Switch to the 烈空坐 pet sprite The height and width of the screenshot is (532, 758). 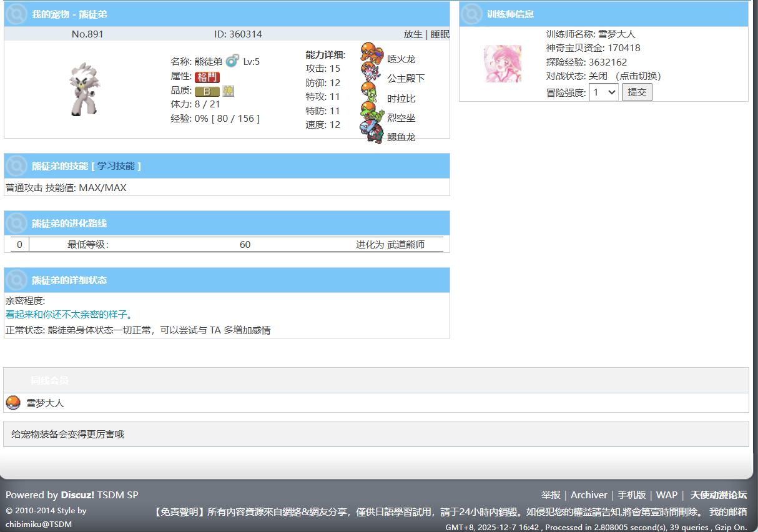coord(372,113)
